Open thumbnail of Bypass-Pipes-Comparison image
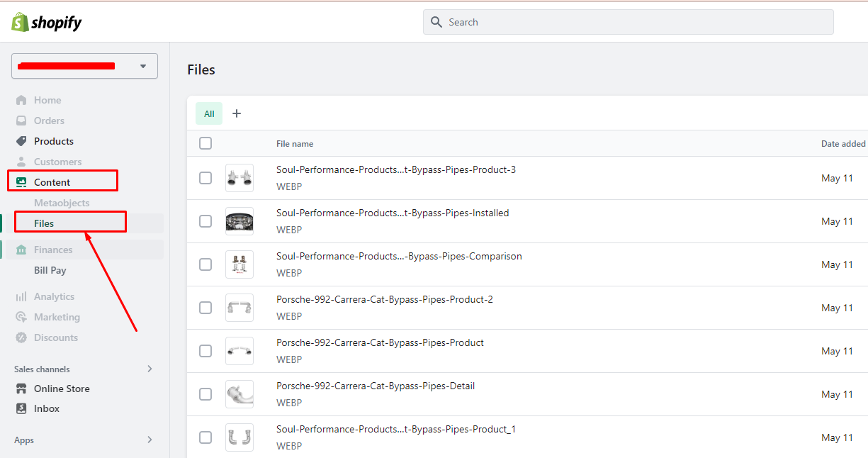Screen dimensions: 868x458 [x=239, y=264]
